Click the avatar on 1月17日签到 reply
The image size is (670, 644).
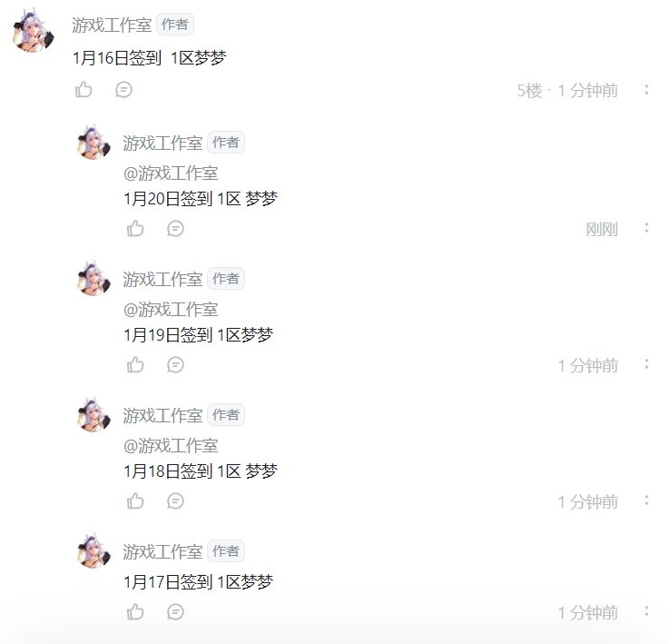pyautogui.click(x=94, y=551)
